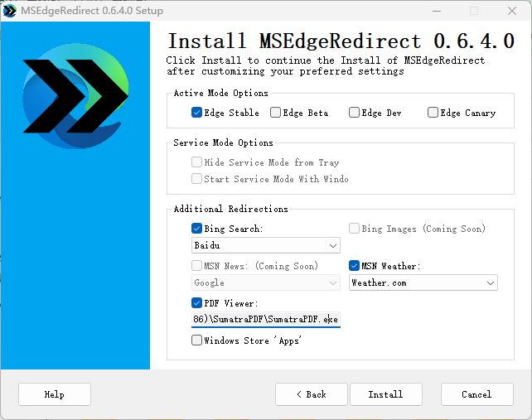Go Back to previous setup page

(x=312, y=394)
